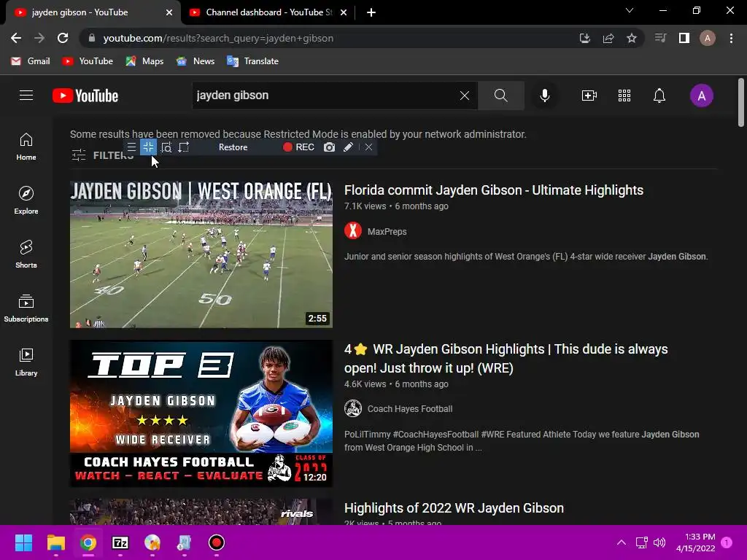Open the YouTube apps grid
The height and width of the screenshot is (560, 747).
pyautogui.click(x=624, y=96)
